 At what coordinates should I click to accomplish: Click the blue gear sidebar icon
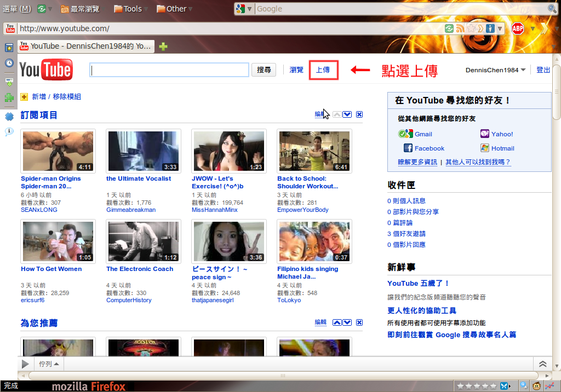(9, 116)
